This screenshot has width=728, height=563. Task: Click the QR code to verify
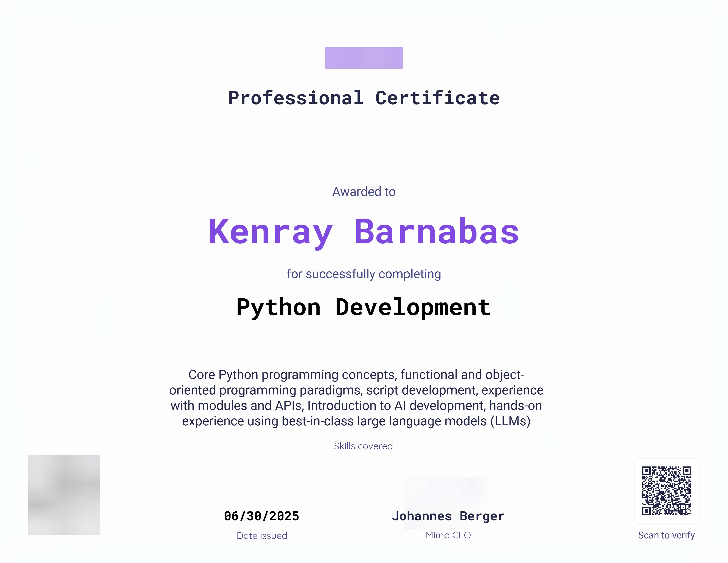click(x=666, y=490)
